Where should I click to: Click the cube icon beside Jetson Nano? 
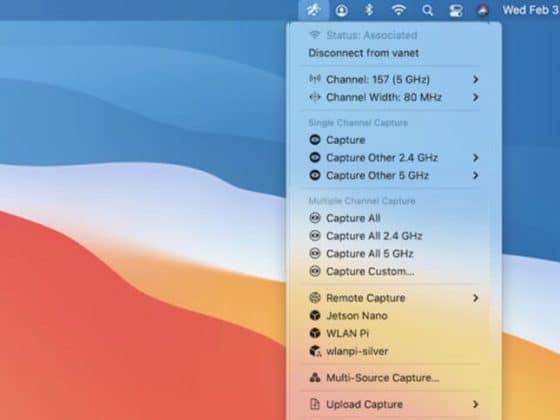pos(315,315)
